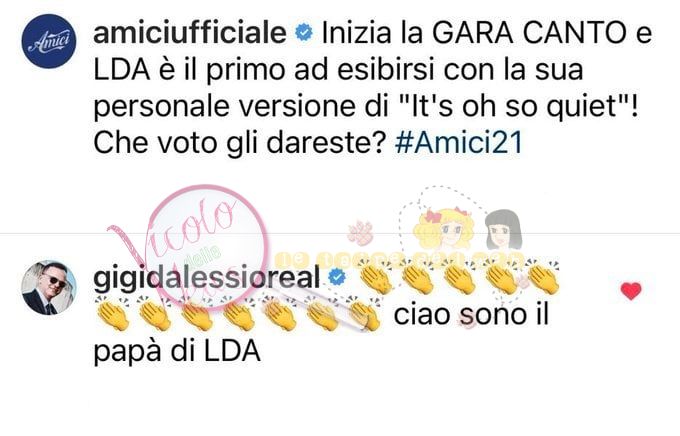The height and width of the screenshot is (436, 680).
Task: Click the pink paw print watermark
Action: tap(361, 233)
